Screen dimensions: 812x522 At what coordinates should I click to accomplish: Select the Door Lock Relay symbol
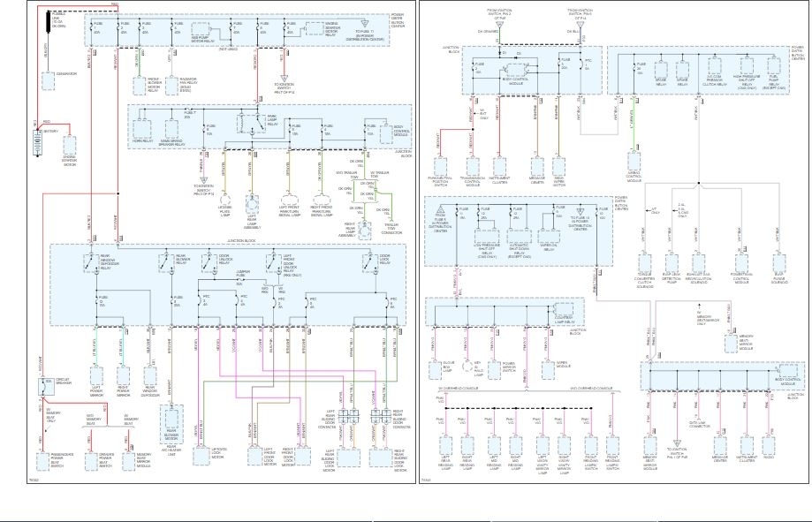[370, 263]
